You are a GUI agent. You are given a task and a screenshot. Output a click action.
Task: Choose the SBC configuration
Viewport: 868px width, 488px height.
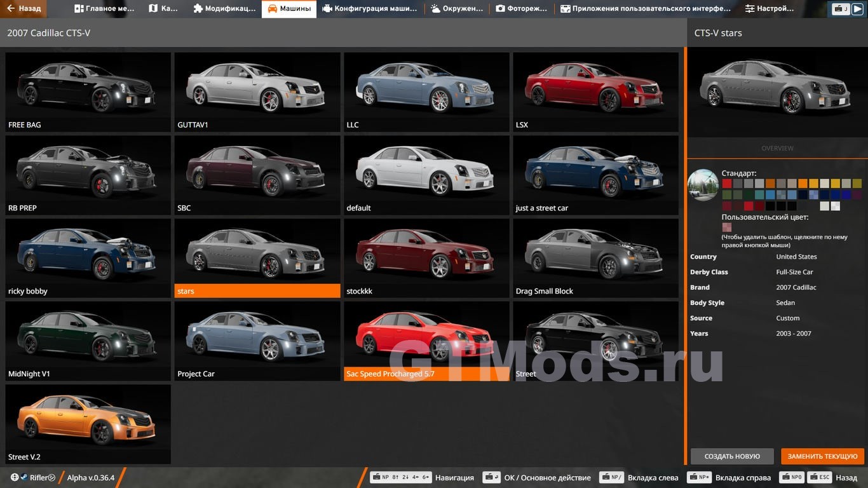pos(257,175)
